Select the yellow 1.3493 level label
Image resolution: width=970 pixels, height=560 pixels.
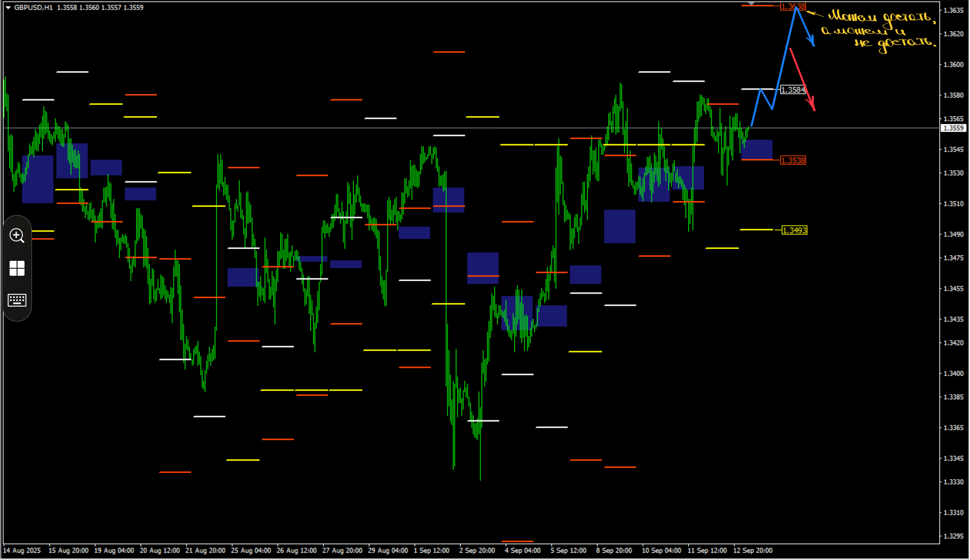point(794,230)
